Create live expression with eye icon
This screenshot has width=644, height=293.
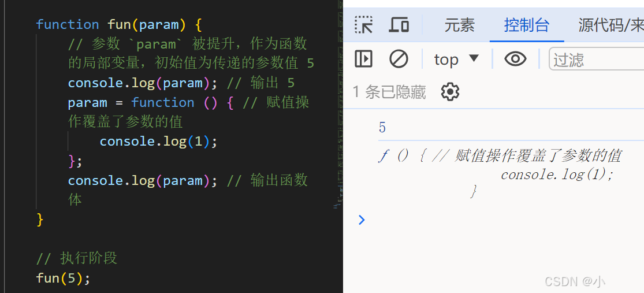pyautogui.click(x=515, y=59)
